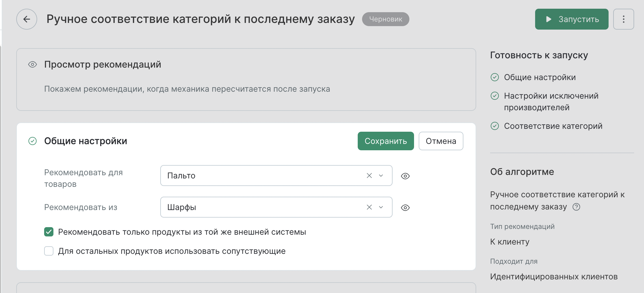Click the Подходит для label
Viewport: 644px width, 293px height.
[x=514, y=261]
